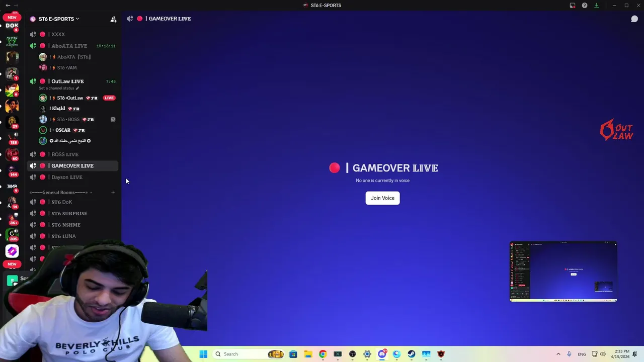The width and height of the screenshot is (644, 362).
Task: Click the Help question mark icon
Action: click(x=585, y=6)
